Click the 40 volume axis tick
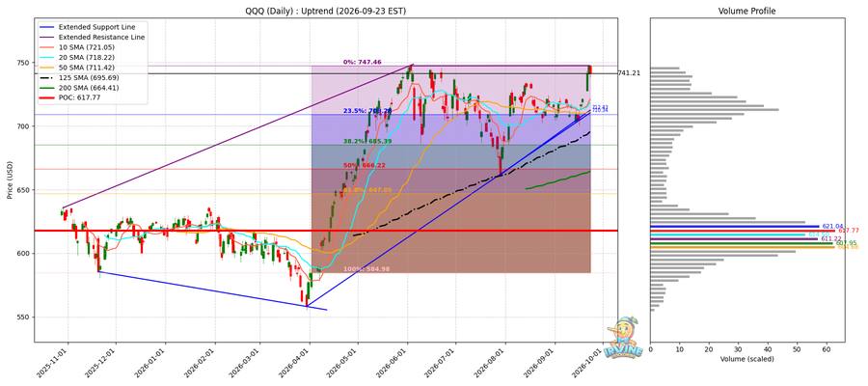The height and width of the screenshot is (386, 868). (768, 349)
